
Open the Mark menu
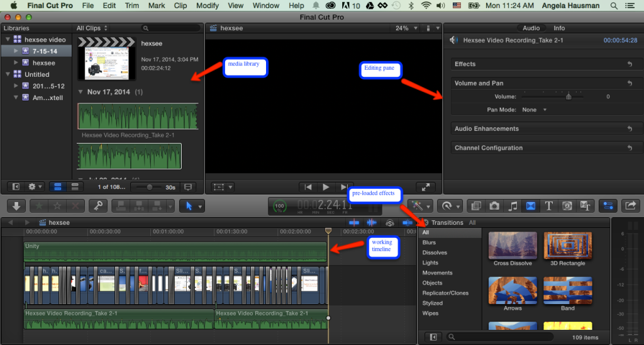click(x=157, y=5)
